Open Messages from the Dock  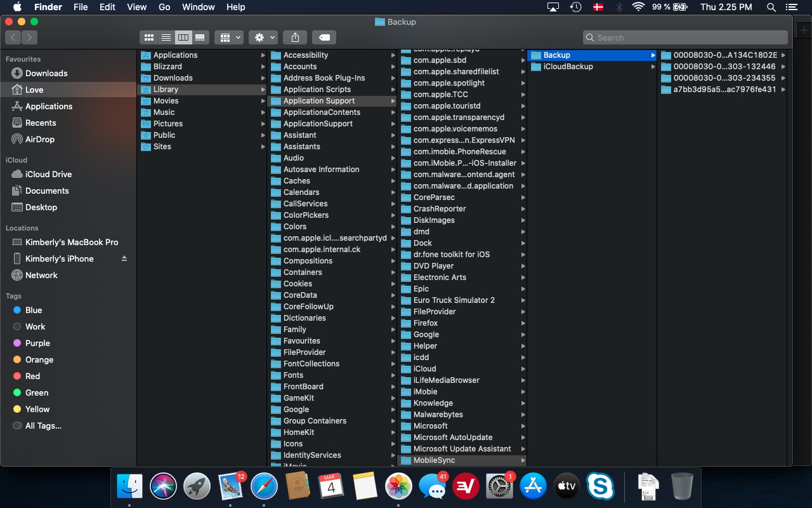click(x=432, y=487)
